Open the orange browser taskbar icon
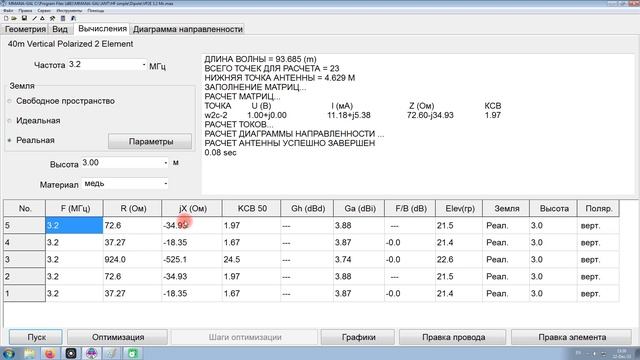Viewport: 640px width, 360px height. pos(50,353)
